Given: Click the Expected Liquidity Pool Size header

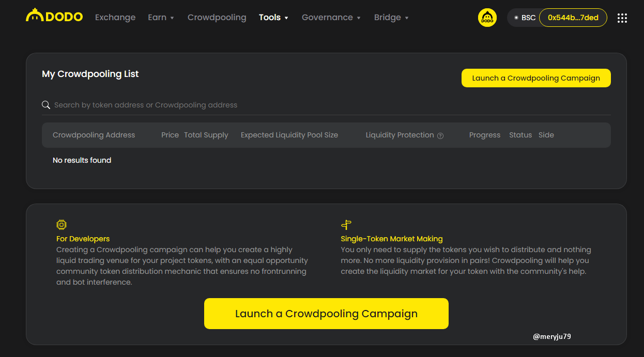Looking at the screenshot, I should [289, 135].
